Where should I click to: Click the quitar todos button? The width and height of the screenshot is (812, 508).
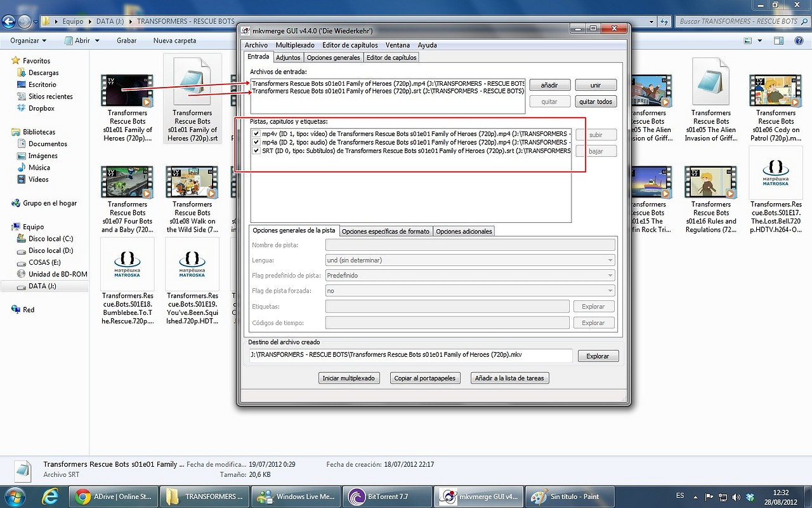596,102
